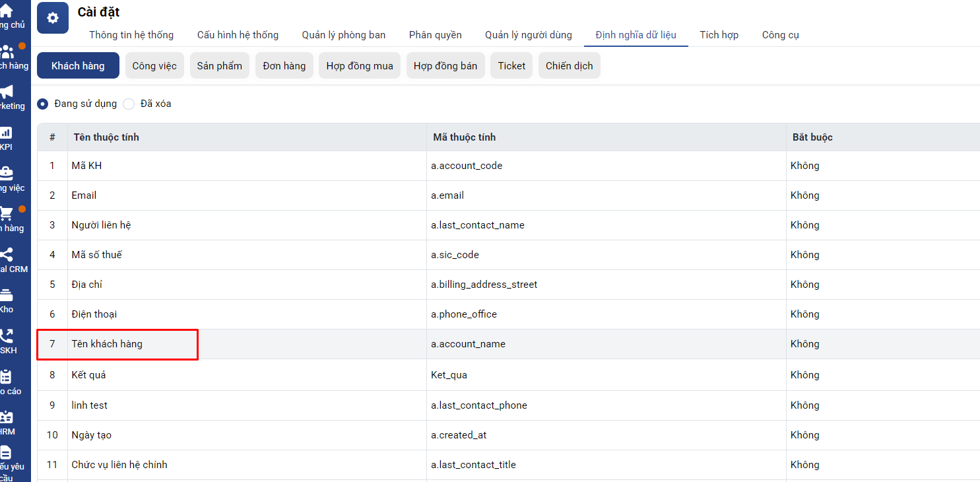Screen dimensions: 980x482
Task: Open the home icon in sidebar
Action: 6,11
